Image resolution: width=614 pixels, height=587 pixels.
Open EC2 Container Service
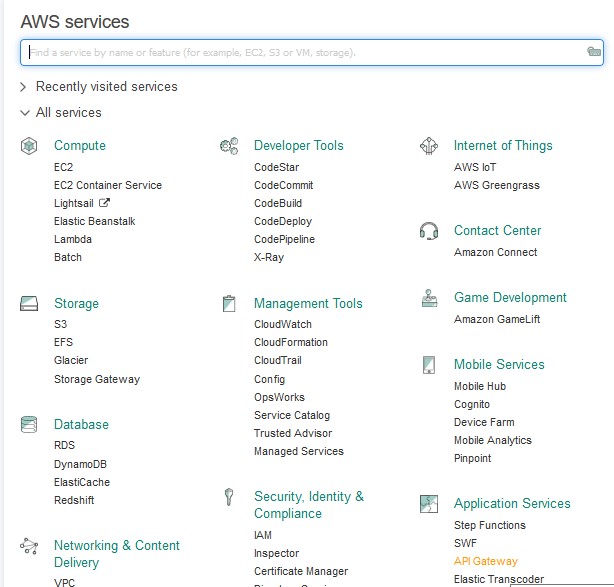click(108, 185)
